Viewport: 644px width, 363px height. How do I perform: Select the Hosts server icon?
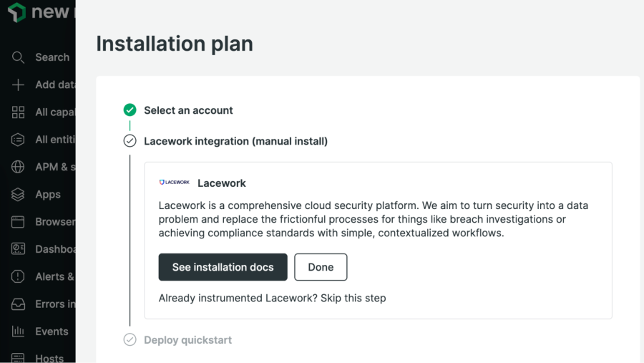(x=18, y=358)
